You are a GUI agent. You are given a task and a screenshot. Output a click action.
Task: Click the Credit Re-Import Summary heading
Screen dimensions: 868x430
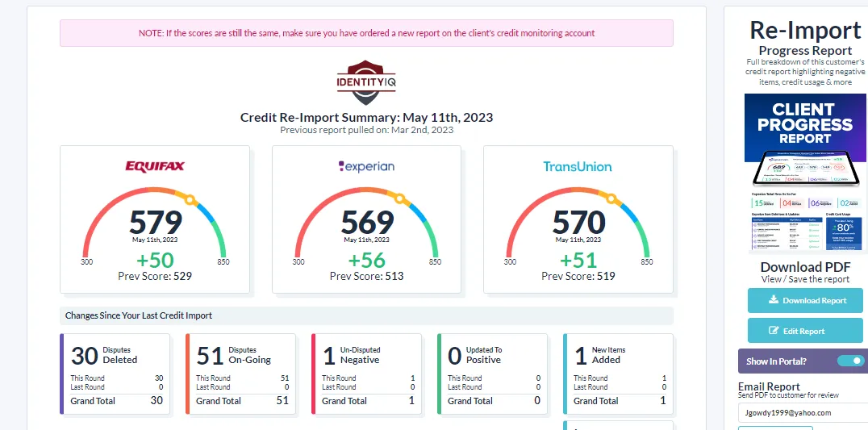click(x=366, y=117)
